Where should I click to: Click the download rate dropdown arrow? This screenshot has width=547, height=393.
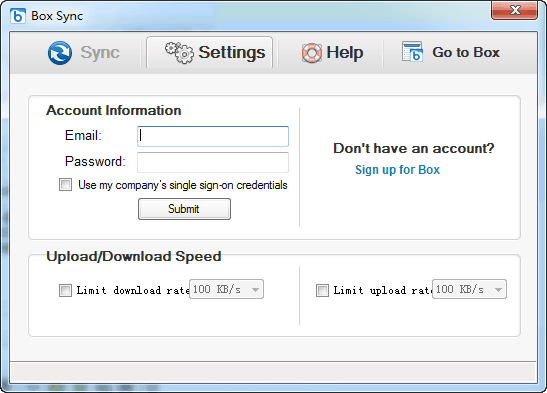[x=255, y=290]
